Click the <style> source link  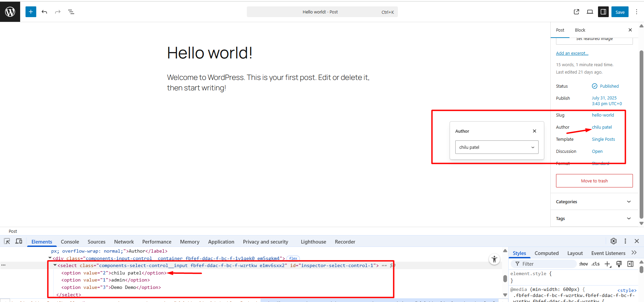click(x=627, y=290)
